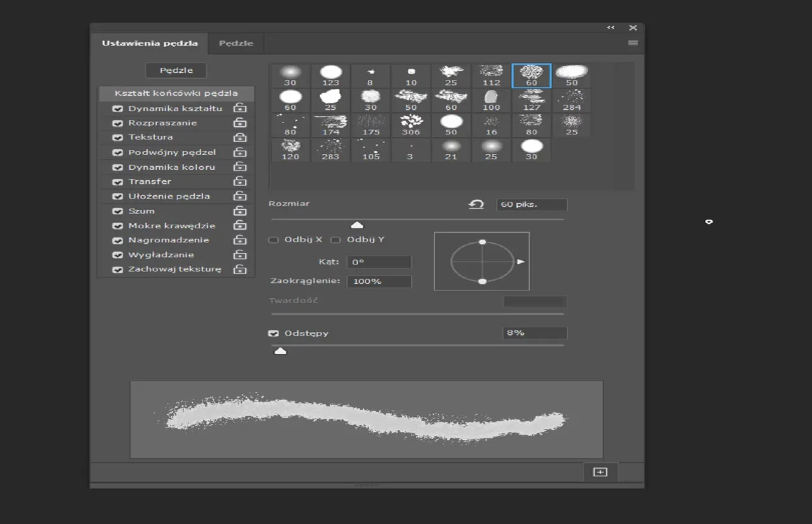Lock the Szum setting
The image size is (812, 524).
click(240, 211)
